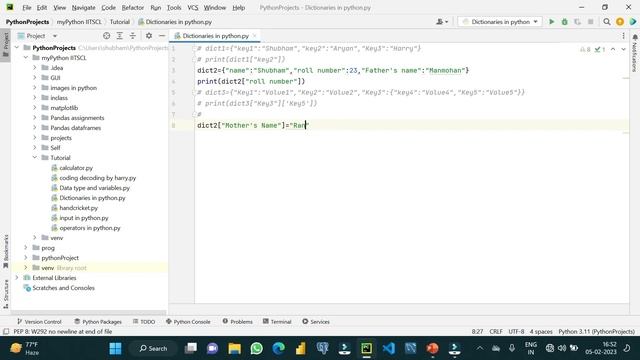Open Services tool window
640x360 pixels.
[316, 322]
